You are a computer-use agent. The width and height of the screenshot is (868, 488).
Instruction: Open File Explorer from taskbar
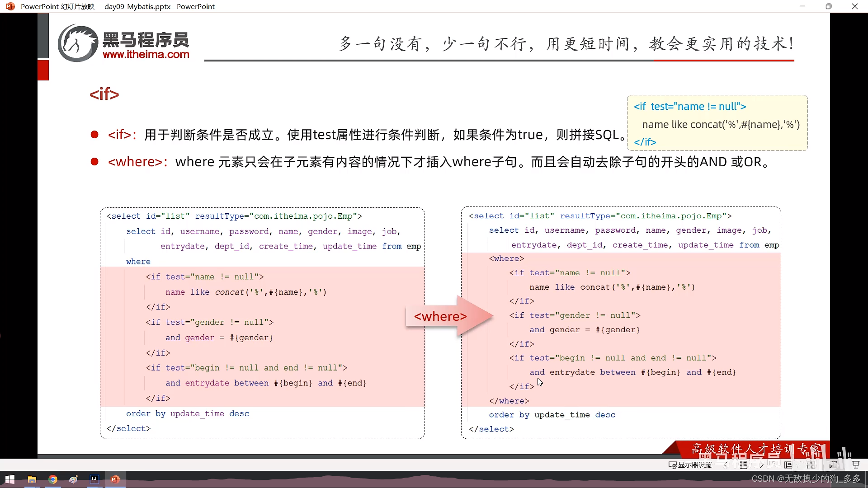click(x=32, y=479)
